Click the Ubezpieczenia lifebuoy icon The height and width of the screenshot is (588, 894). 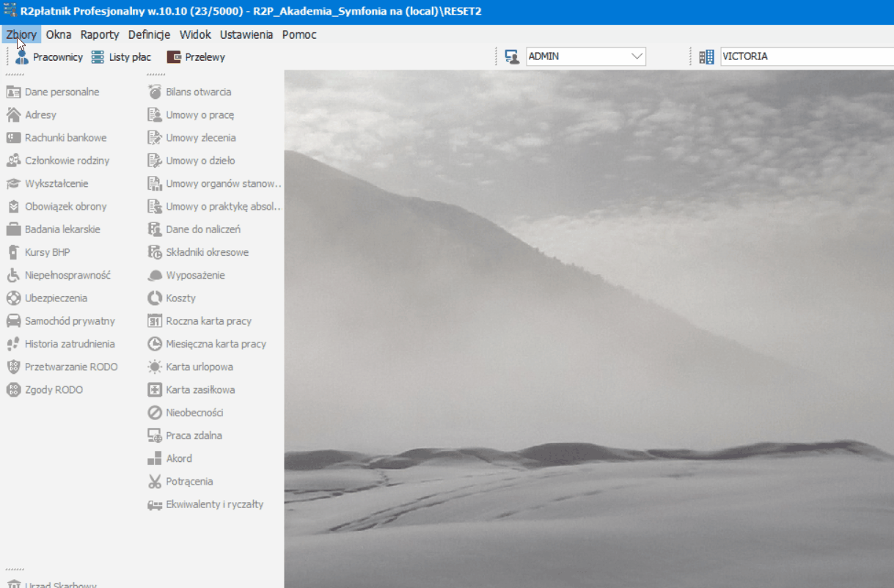pos(13,298)
